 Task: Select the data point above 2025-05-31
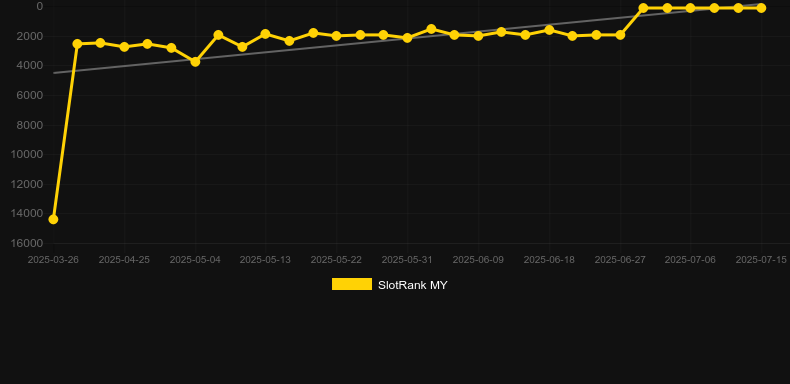click(x=408, y=38)
